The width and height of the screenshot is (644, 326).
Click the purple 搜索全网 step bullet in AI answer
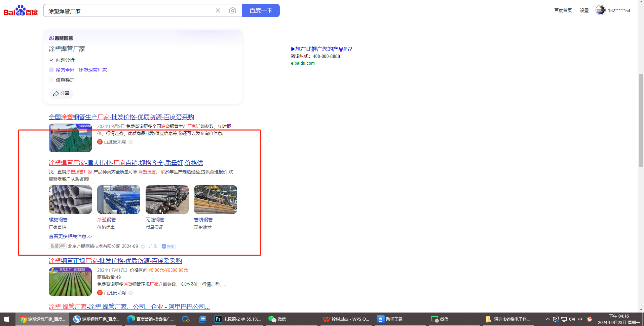tap(51, 70)
